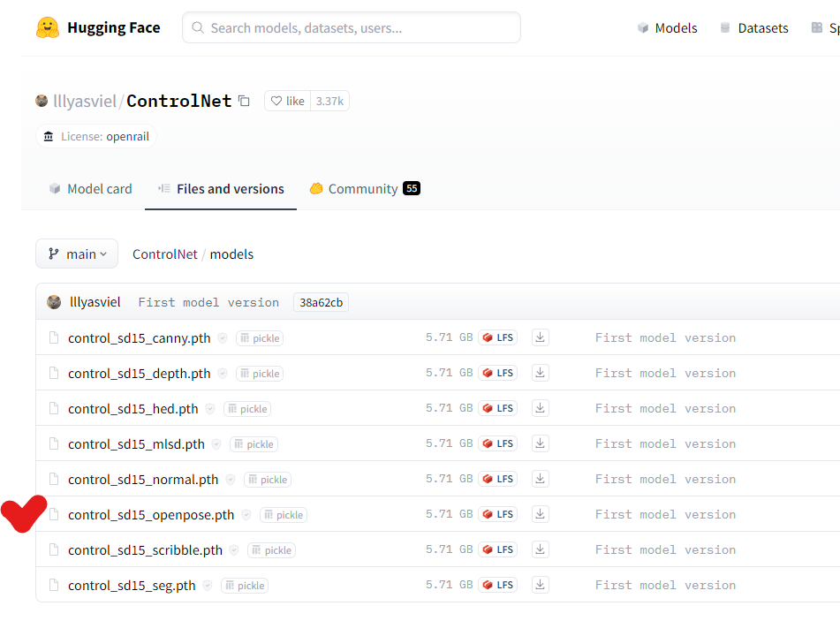The image size is (840, 621).
Task: Click the Hugging Face emoji logo
Action: [x=47, y=28]
